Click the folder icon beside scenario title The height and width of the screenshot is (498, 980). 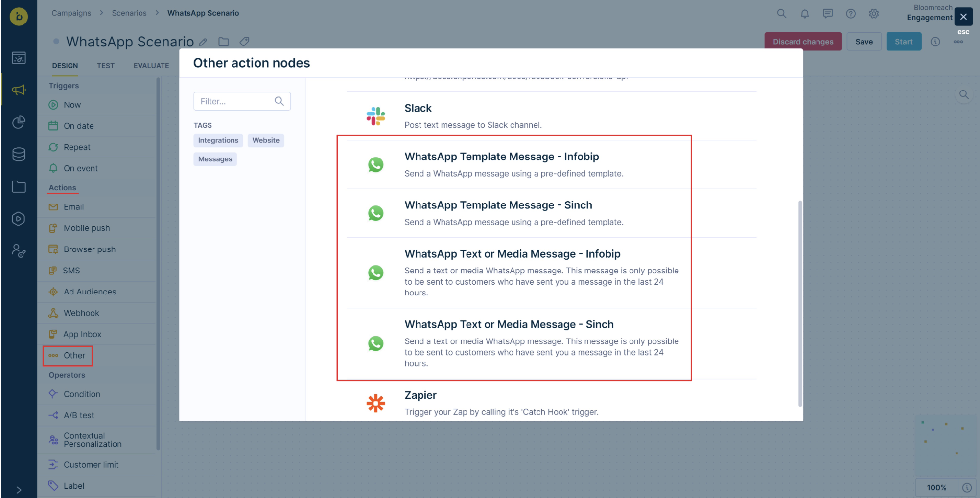tap(224, 42)
